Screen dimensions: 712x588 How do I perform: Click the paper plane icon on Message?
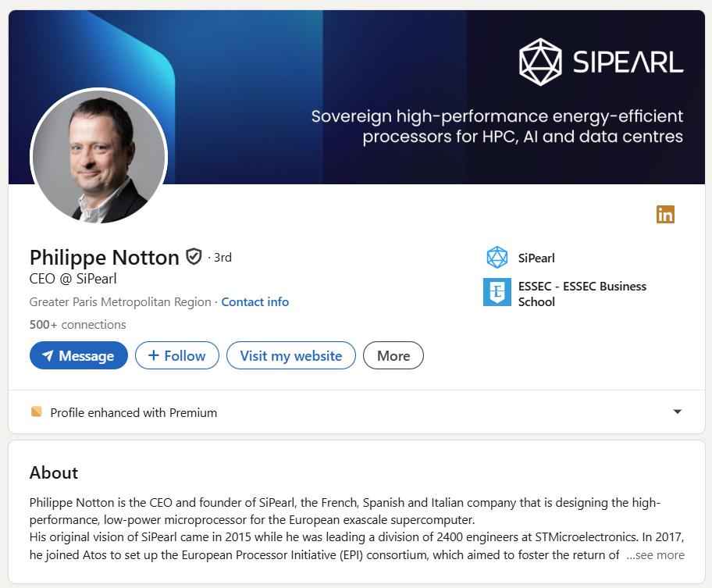tap(48, 356)
